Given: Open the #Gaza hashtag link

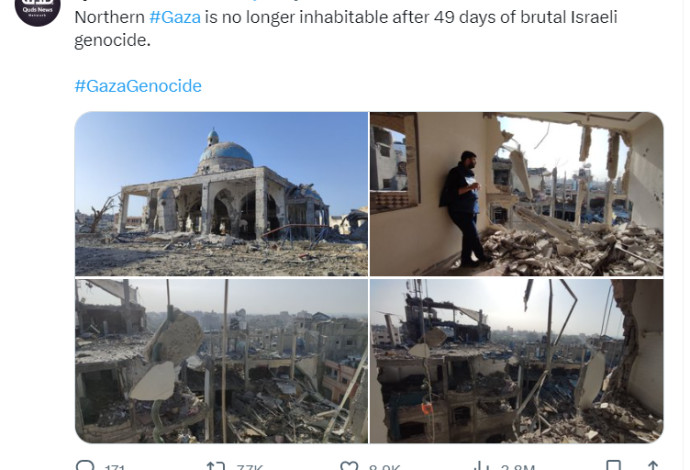Looking at the screenshot, I should click(175, 17).
